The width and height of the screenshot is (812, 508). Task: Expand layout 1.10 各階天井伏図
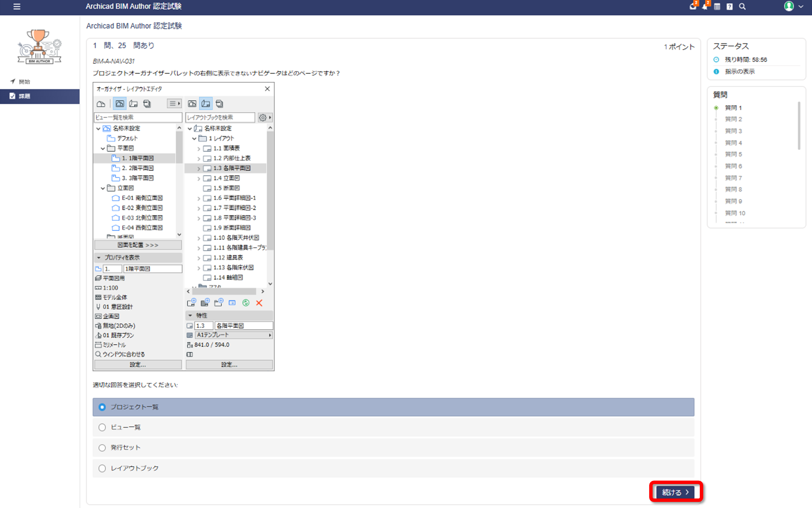pos(199,238)
